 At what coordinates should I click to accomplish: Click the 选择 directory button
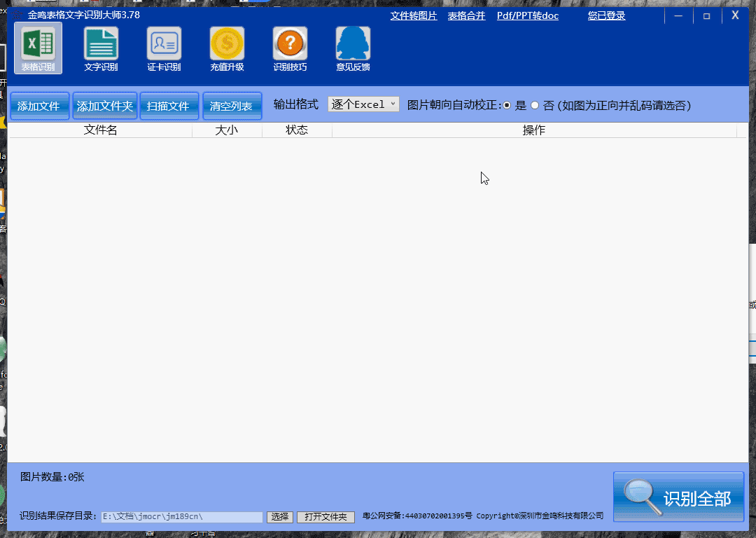[279, 517]
